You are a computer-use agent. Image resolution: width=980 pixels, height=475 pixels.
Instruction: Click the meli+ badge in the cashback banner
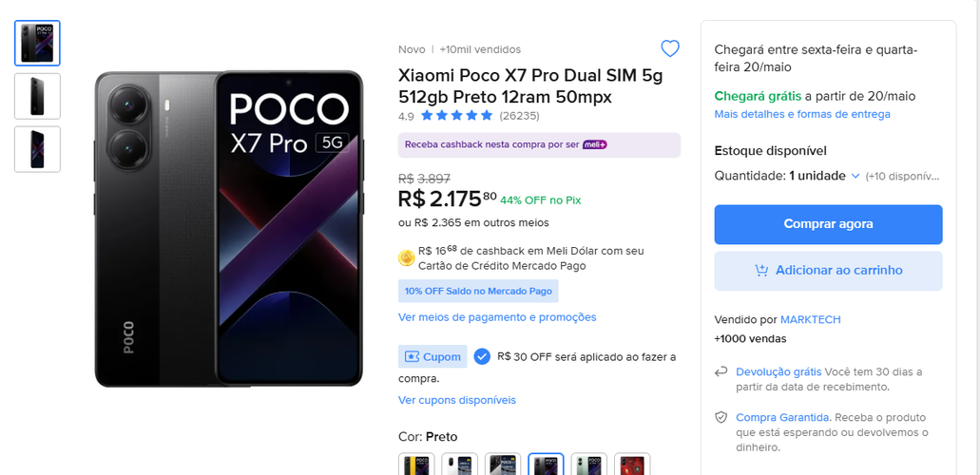pos(594,145)
